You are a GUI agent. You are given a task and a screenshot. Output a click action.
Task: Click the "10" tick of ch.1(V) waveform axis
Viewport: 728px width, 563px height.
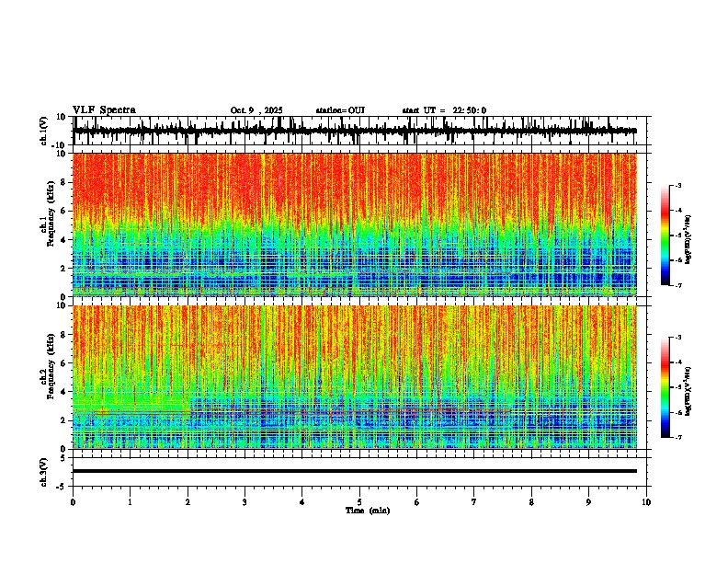tap(62, 117)
